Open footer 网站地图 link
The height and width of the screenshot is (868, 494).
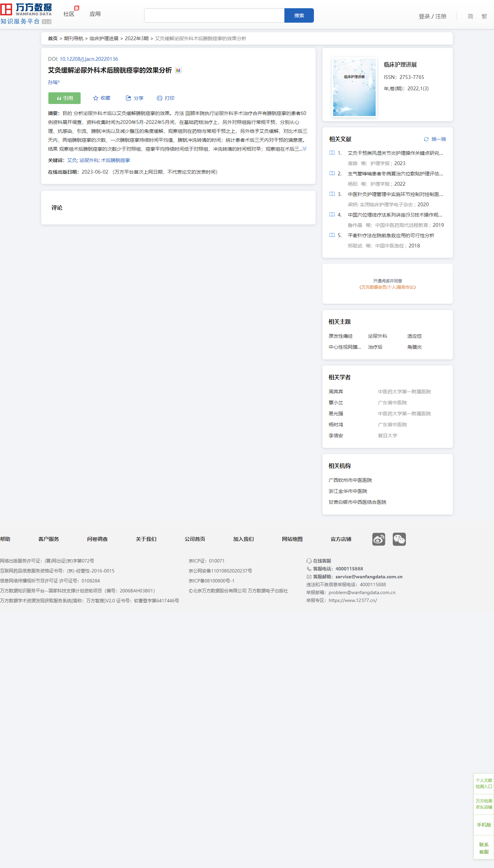click(x=292, y=539)
